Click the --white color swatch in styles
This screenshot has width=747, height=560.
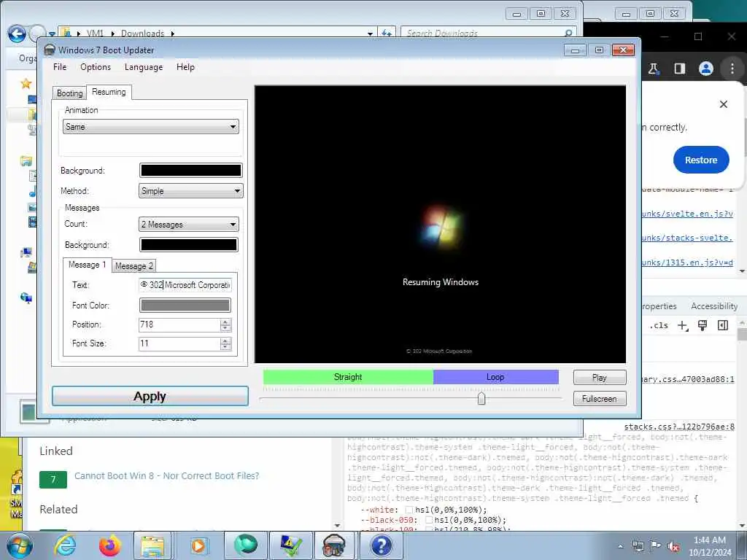[409, 510]
